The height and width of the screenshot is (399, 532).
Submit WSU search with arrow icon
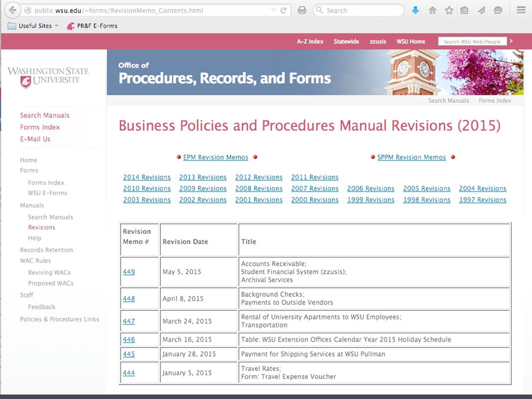(512, 41)
